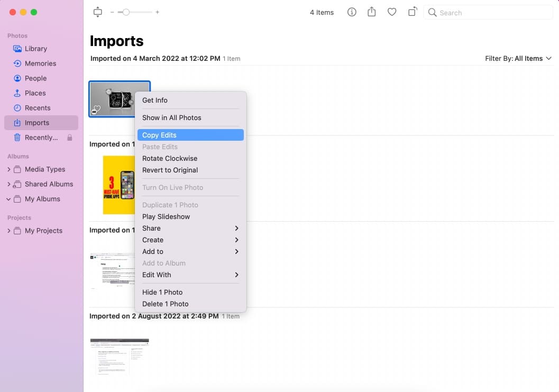The image size is (559, 392).
Task: Select the document screenshot thumbnail under third import
Action: (112, 270)
